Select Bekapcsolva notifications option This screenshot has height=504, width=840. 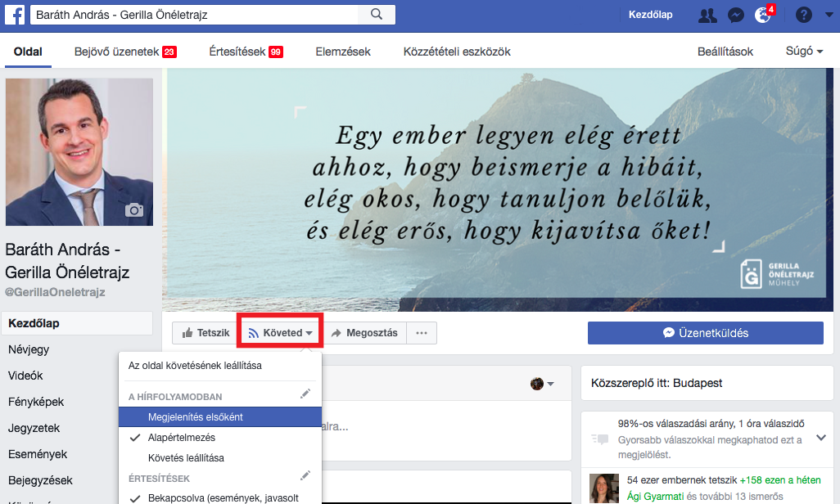(x=220, y=497)
